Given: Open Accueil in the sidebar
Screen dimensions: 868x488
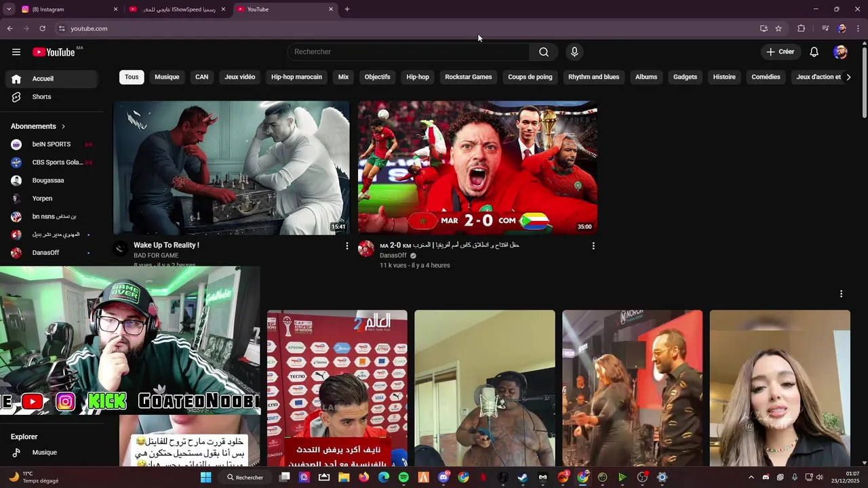Looking at the screenshot, I should 52,79.
